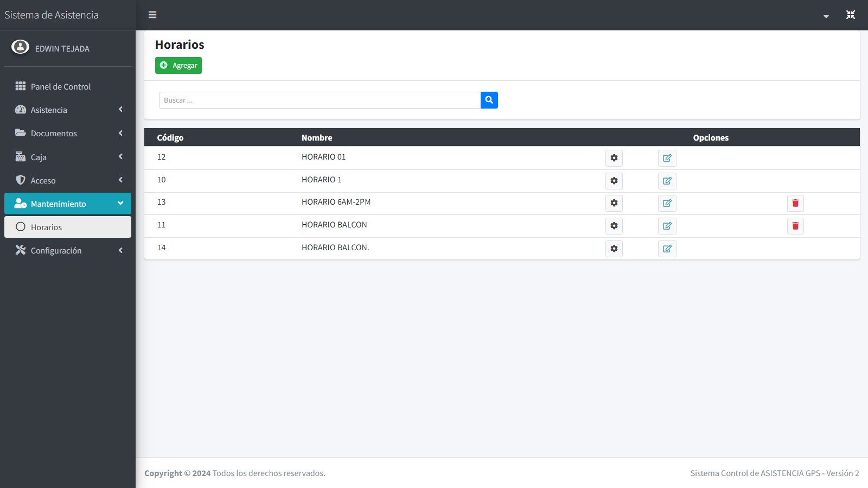The width and height of the screenshot is (868, 488).
Task: Select the Horarios submenu item
Action: [x=68, y=227]
